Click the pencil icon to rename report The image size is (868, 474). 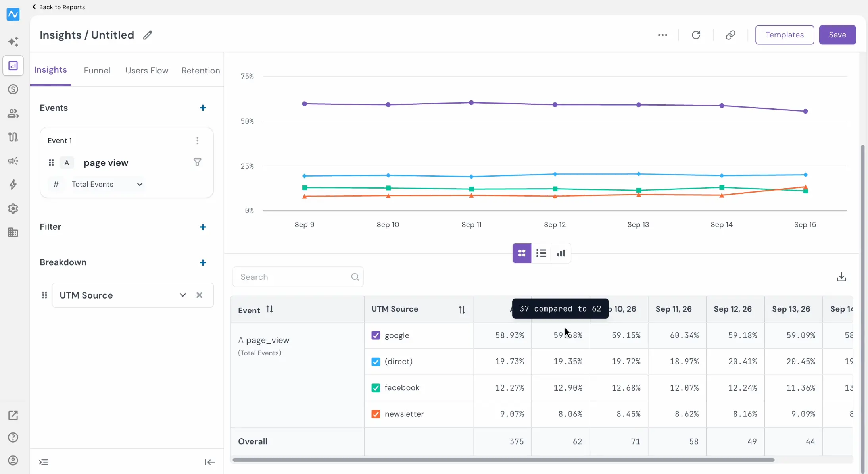point(148,35)
